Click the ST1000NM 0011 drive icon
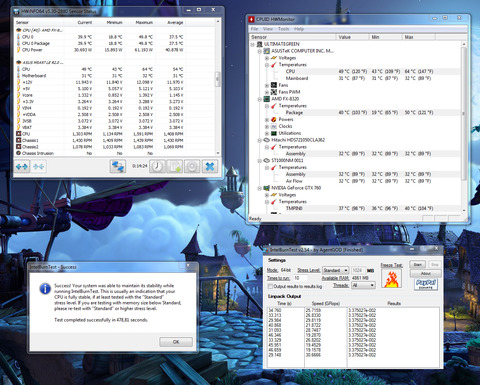 point(267,161)
